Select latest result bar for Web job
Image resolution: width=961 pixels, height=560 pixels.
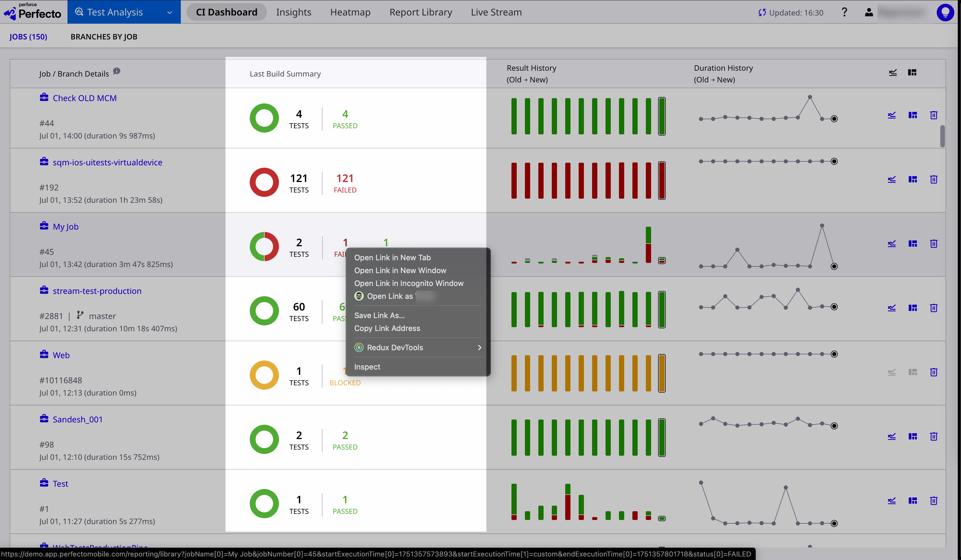pyautogui.click(x=662, y=373)
